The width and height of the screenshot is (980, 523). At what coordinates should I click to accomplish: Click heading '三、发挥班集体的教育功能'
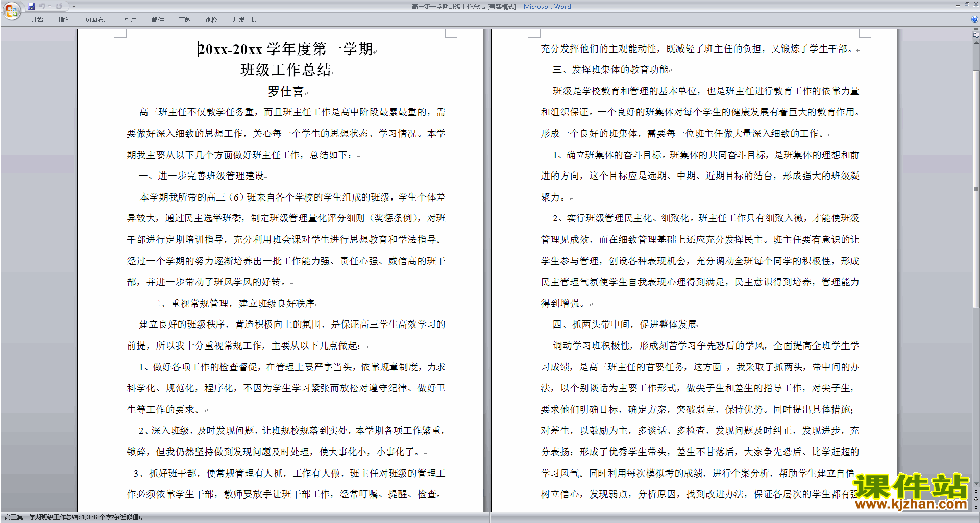coord(610,70)
